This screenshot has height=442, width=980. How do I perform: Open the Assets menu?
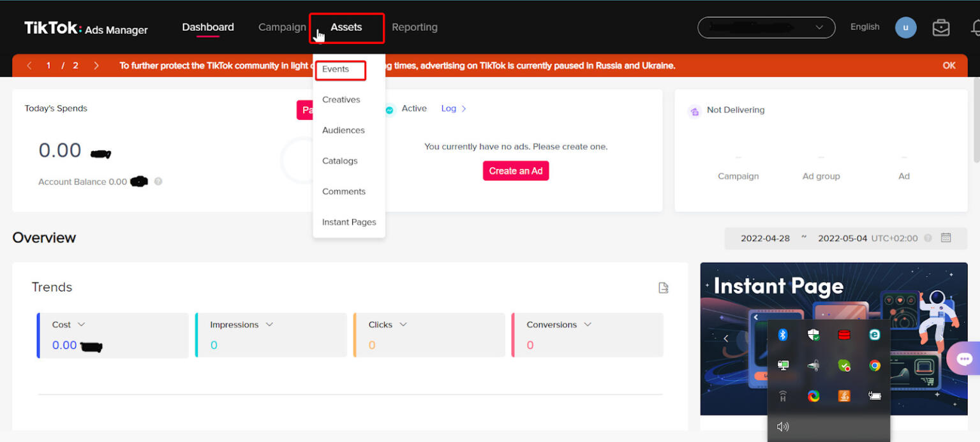[346, 27]
